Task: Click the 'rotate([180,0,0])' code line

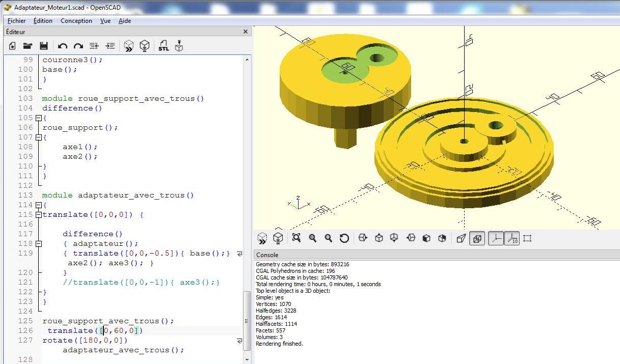Action: 85,341
